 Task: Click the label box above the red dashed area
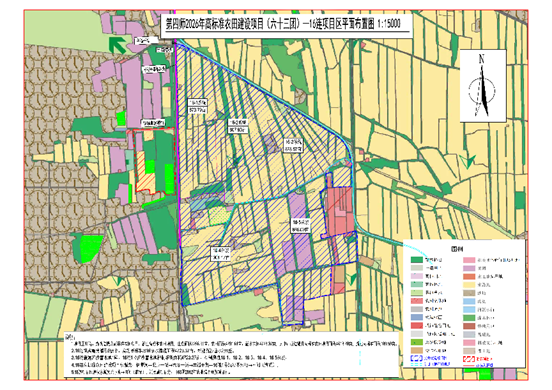coord(153,123)
